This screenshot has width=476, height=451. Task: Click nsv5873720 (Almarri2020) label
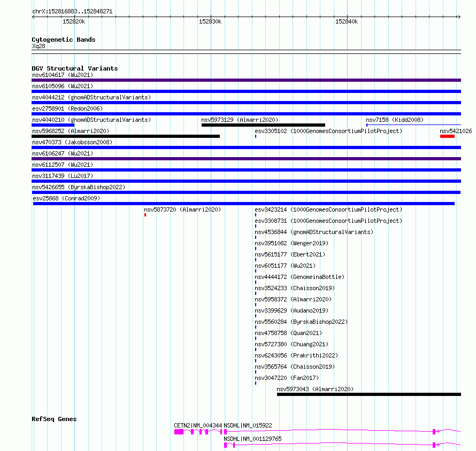(182, 209)
